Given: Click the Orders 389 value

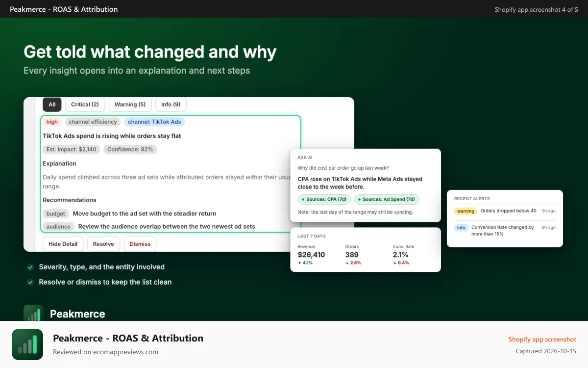Looking at the screenshot, I should 352,255.
